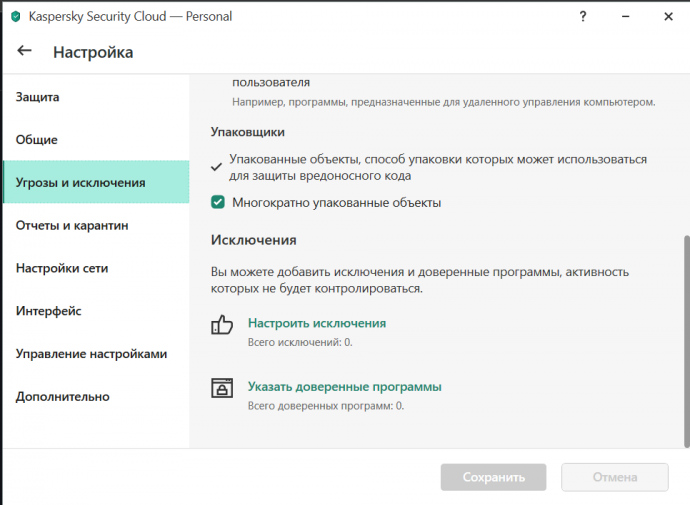The width and height of the screenshot is (690, 505).
Task: Click the trusted programs lock icon
Action: click(221, 388)
